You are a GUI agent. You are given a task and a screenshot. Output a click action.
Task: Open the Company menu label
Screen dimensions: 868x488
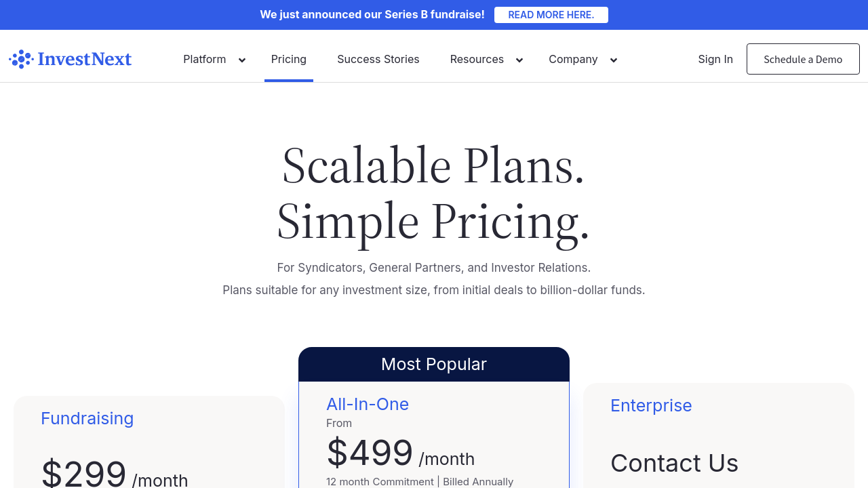573,60
